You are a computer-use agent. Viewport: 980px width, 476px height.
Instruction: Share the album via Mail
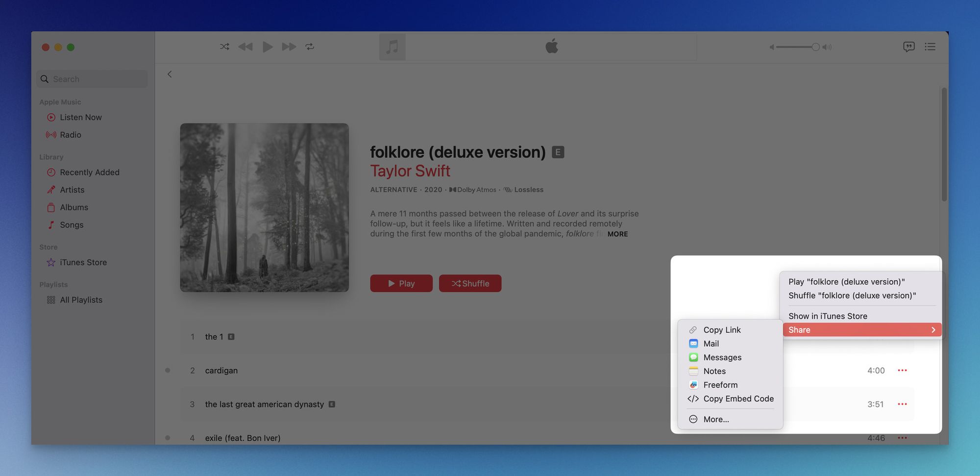pyautogui.click(x=711, y=343)
